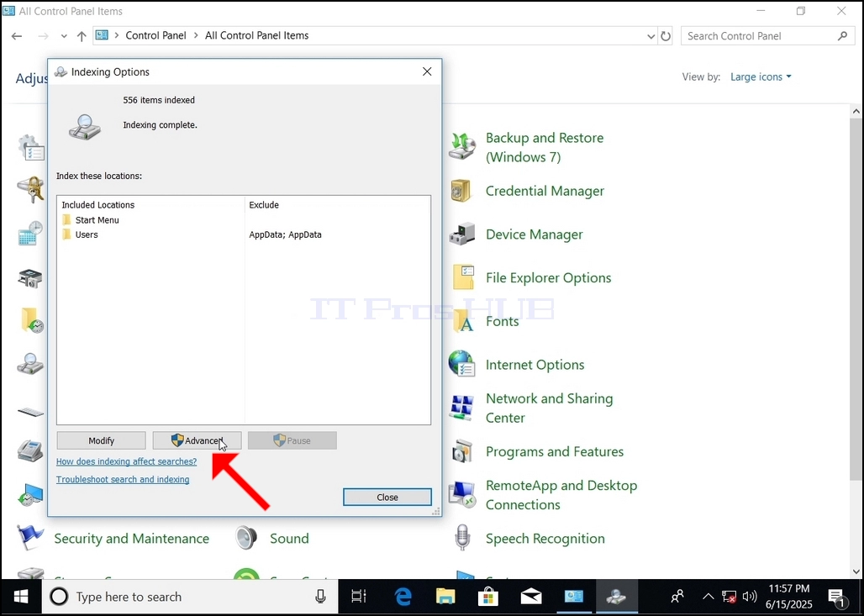Image resolution: width=864 pixels, height=616 pixels.
Task: Click Credential Manager label
Action: (545, 191)
